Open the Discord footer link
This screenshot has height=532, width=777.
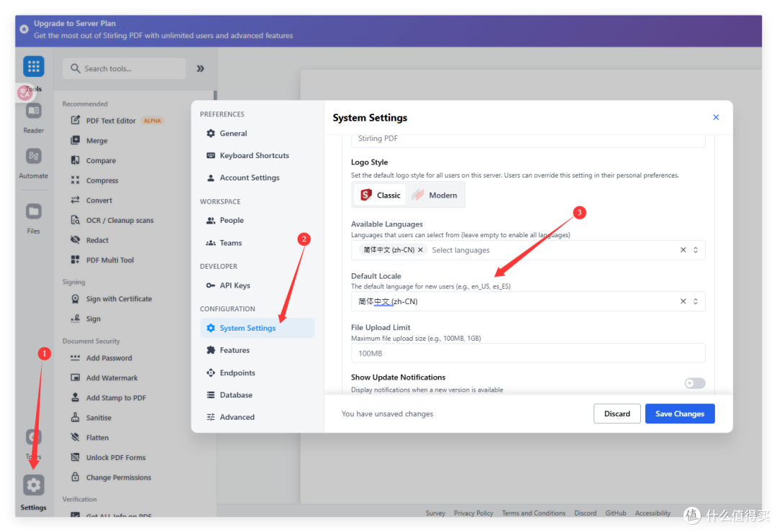585,513
